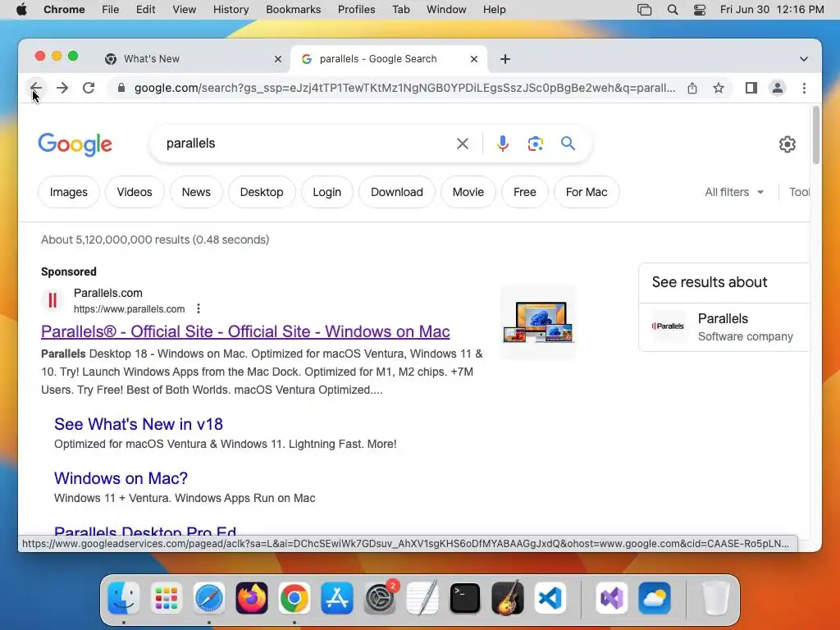Filter results by Videos
The width and height of the screenshot is (840, 630).
(x=135, y=192)
